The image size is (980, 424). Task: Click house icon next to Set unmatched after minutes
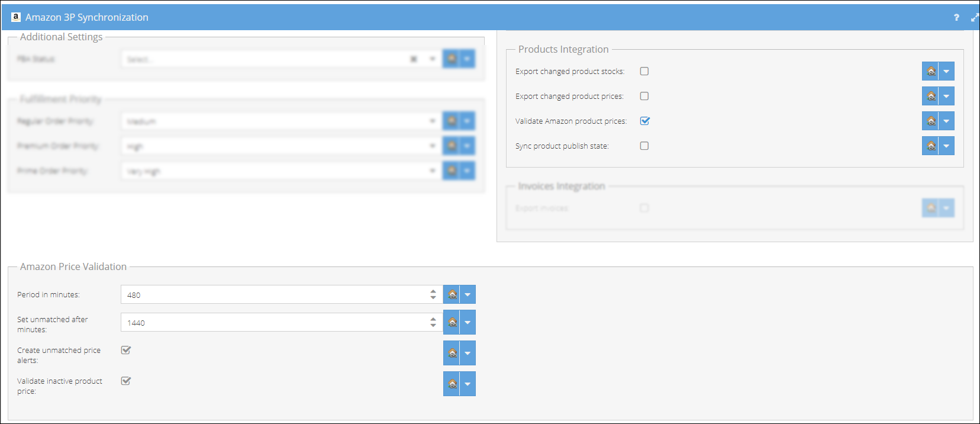452,323
